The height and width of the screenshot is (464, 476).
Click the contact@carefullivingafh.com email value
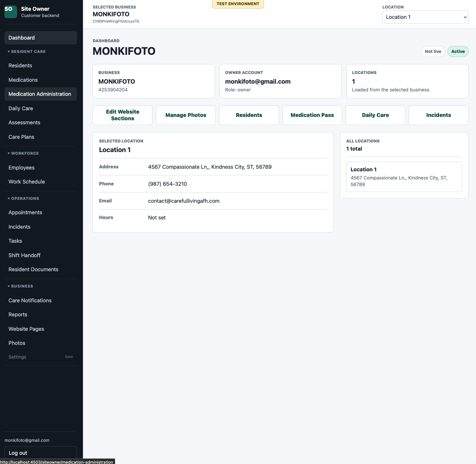click(184, 201)
